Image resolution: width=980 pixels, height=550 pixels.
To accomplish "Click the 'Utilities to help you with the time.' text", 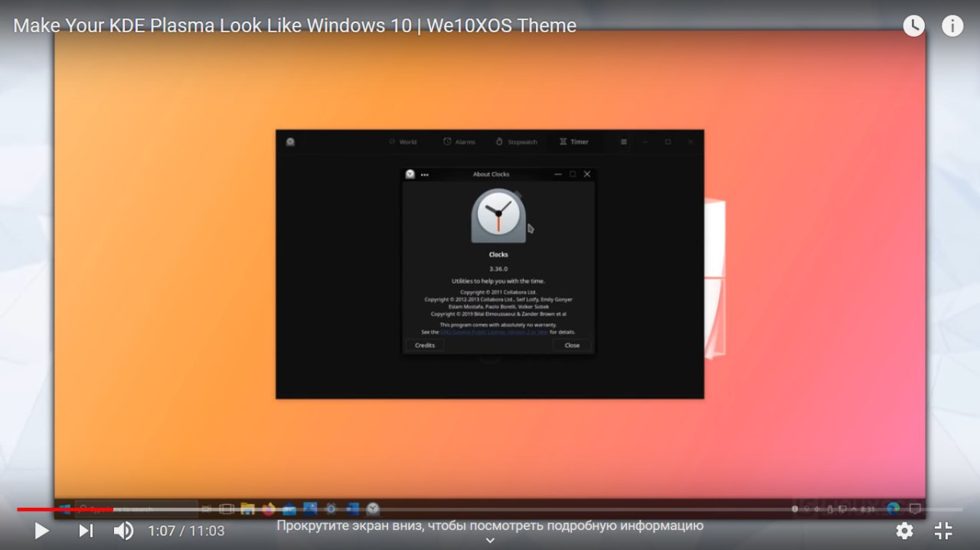I will tap(498, 281).
